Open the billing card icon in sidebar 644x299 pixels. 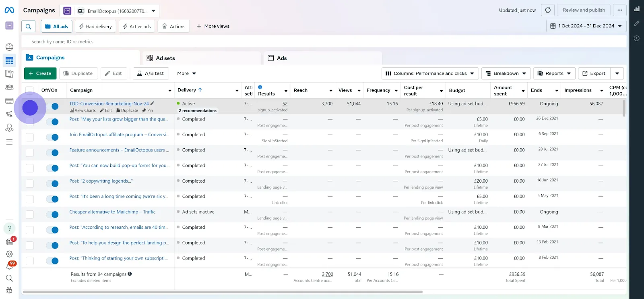point(9,101)
